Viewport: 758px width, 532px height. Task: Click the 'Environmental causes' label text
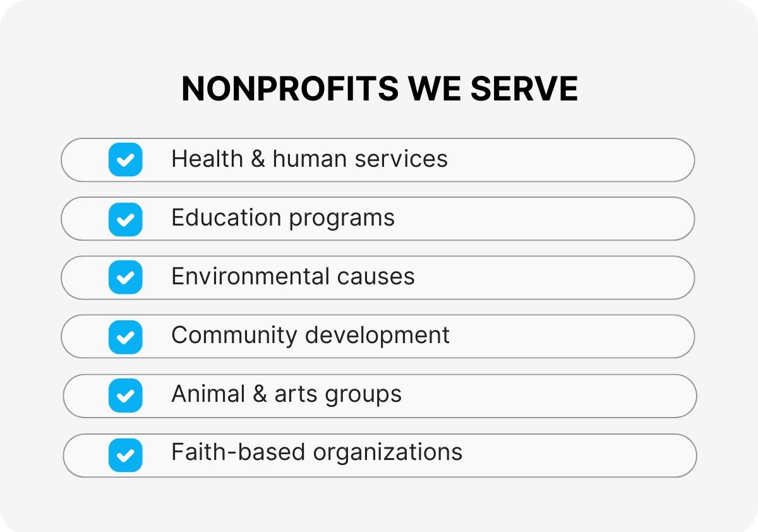(292, 277)
